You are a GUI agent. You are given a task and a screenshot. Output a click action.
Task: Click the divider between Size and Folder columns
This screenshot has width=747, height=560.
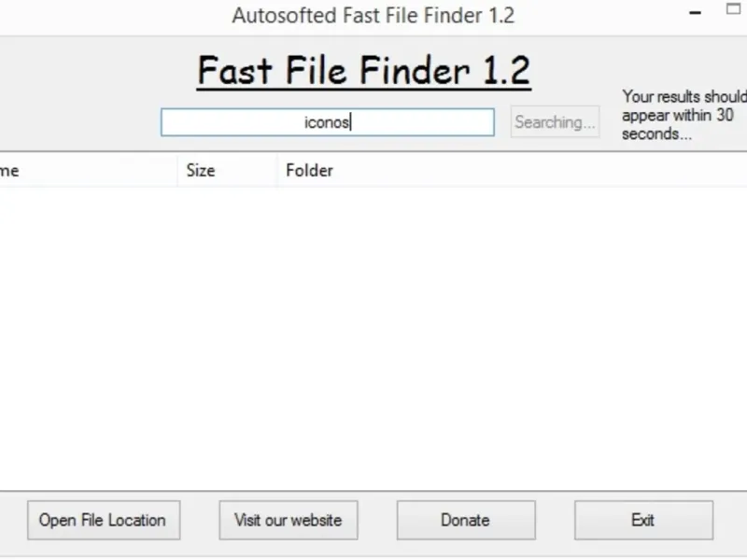(x=276, y=170)
